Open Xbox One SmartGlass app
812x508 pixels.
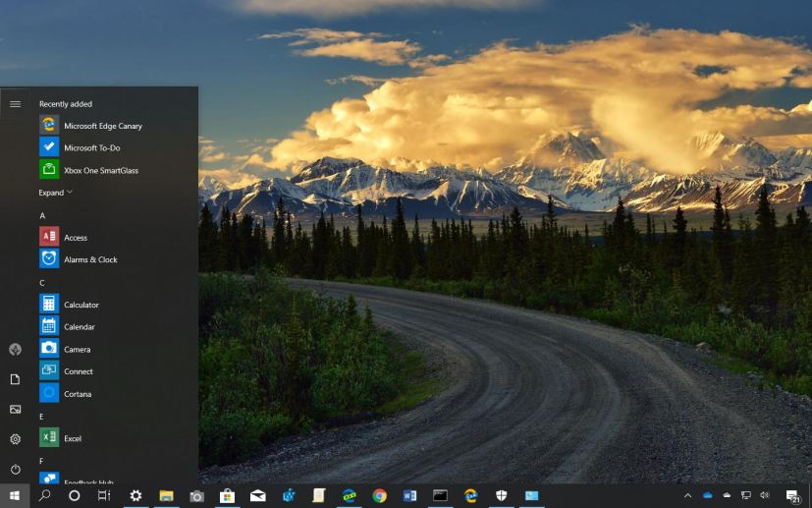tap(118, 170)
